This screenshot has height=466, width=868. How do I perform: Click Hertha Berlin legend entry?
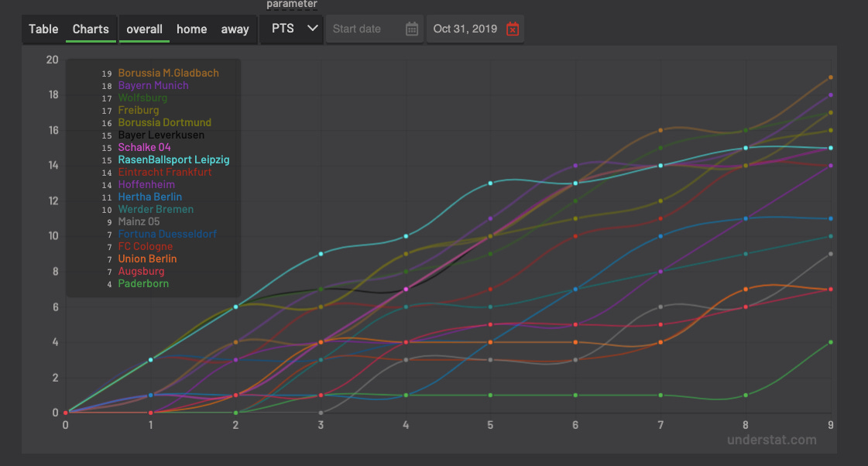(x=150, y=197)
